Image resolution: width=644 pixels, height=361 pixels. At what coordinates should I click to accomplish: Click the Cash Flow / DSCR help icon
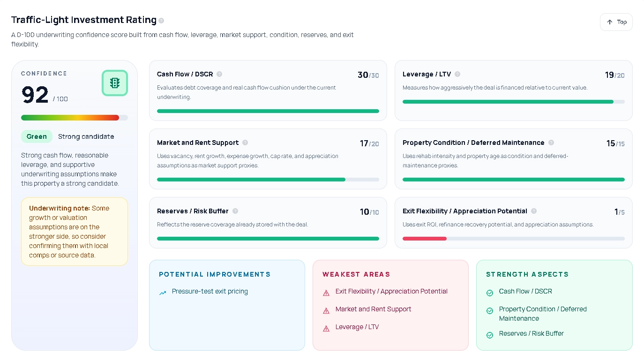tap(220, 74)
